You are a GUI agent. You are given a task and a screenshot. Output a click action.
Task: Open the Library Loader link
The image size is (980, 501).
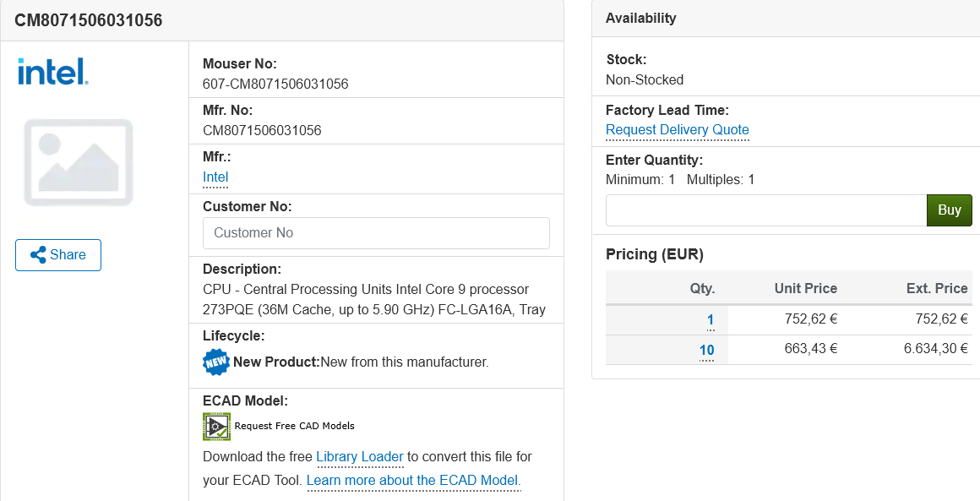click(359, 457)
